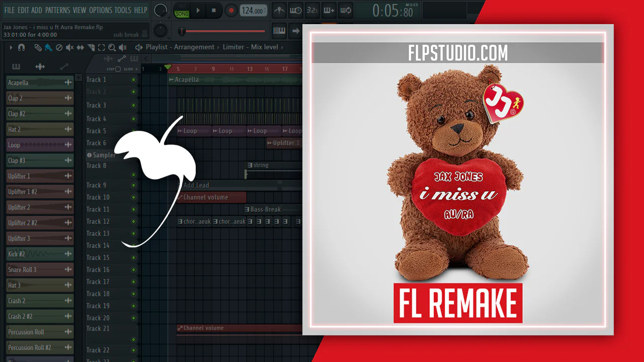The height and width of the screenshot is (362, 644).
Task: Select Crash 2 in the picker list
Action: coord(40,301)
